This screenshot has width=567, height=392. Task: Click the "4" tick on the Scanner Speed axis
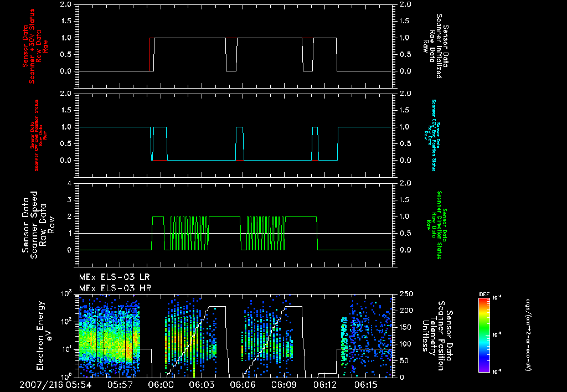[x=70, y=183]
